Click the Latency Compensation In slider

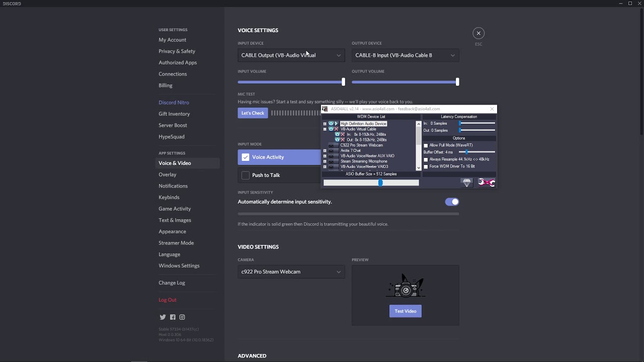477,123
